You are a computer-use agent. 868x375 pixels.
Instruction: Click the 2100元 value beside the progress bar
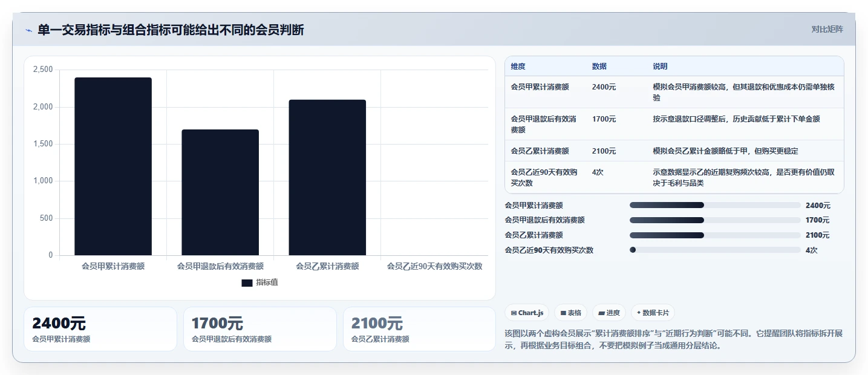click(818, 235)
